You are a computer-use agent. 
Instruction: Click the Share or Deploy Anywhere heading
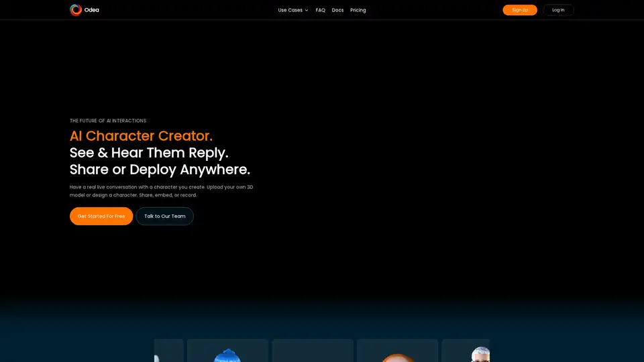160,169
